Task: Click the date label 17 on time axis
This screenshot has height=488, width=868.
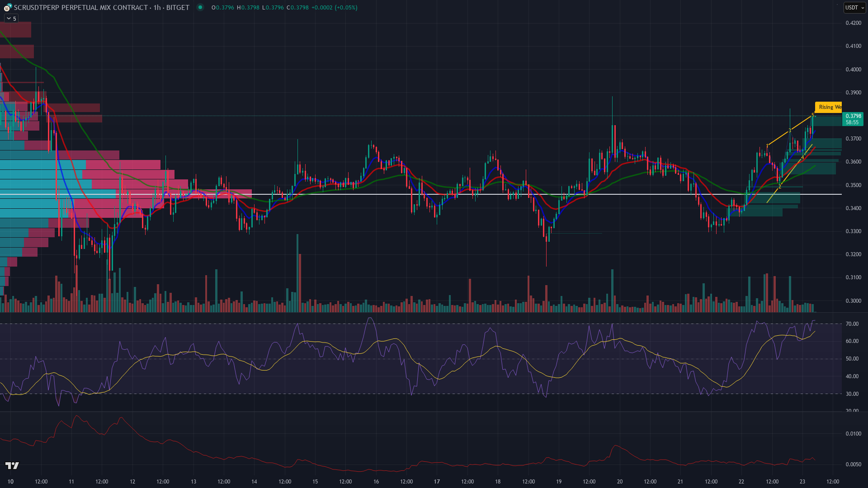Action: click(437, 481)
